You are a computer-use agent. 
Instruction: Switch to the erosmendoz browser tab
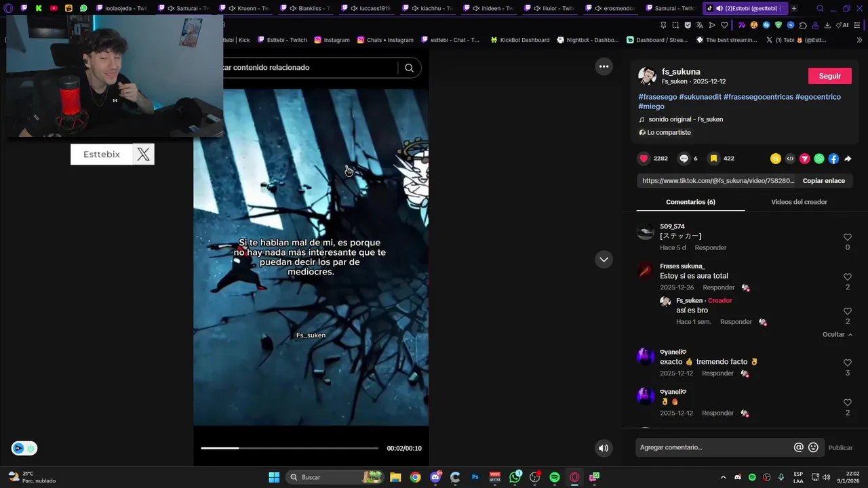coord(612,9)
